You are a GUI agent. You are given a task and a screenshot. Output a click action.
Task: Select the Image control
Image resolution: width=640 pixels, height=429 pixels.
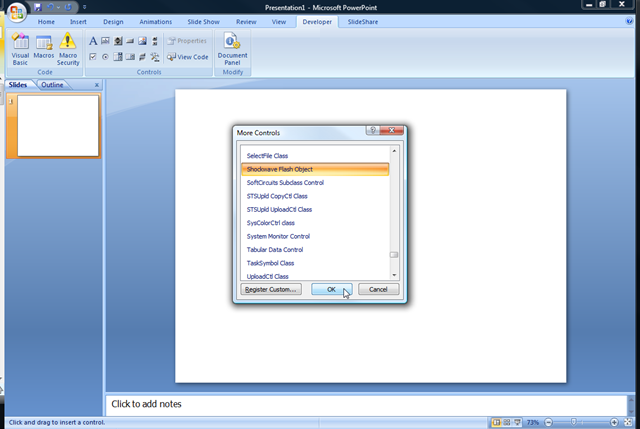coord(142,41)
